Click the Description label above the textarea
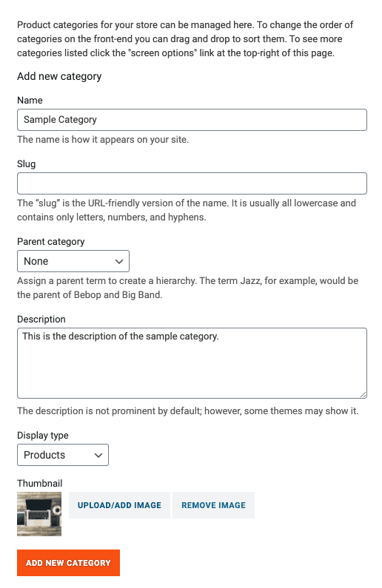 pyautogui.click(x=41, y=319)
